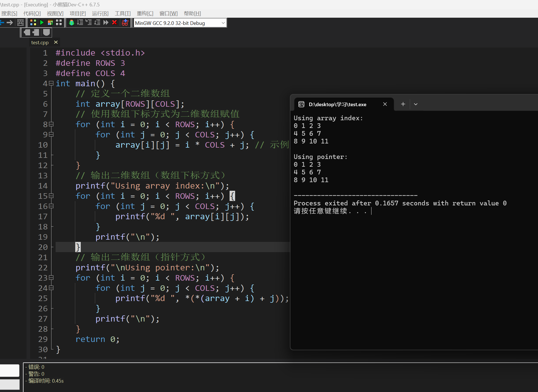Collapse the fold marker at line 24

tap(51, 288)
